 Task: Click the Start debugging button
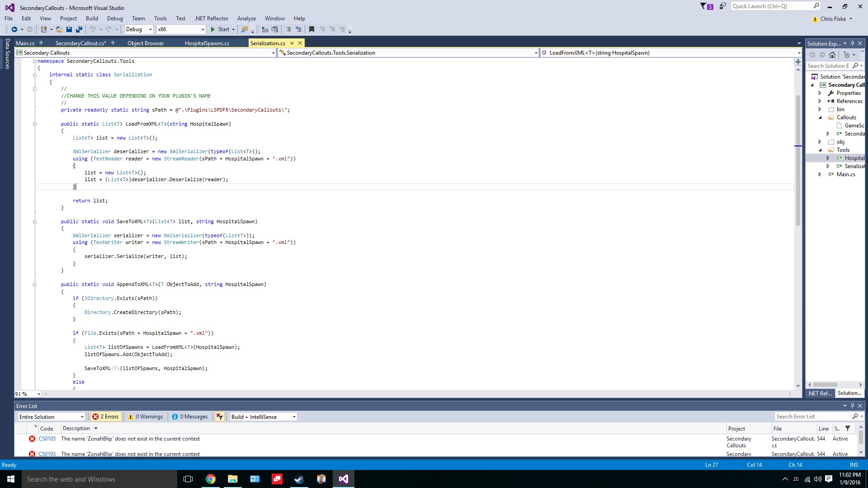pyautogui.click(x=220, y=29)
